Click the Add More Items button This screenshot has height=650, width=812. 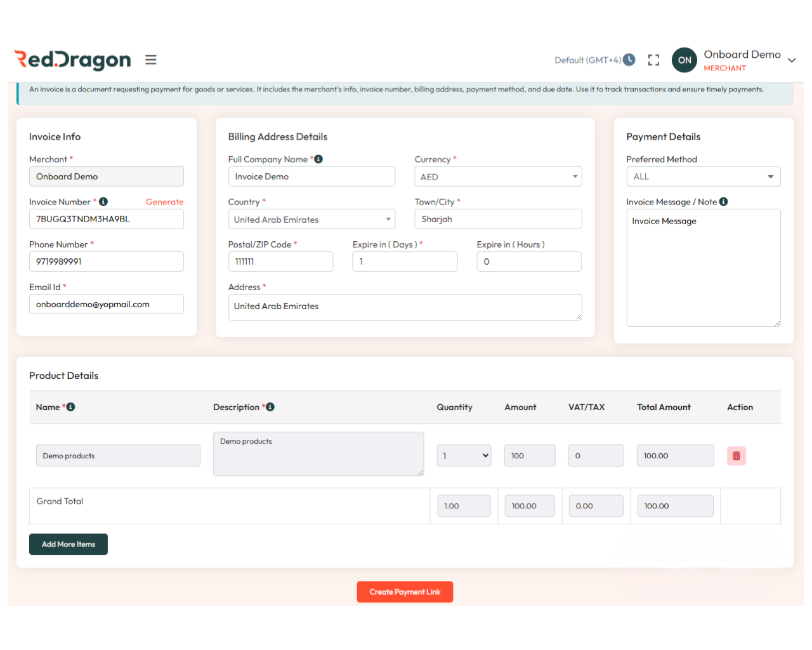68,544
